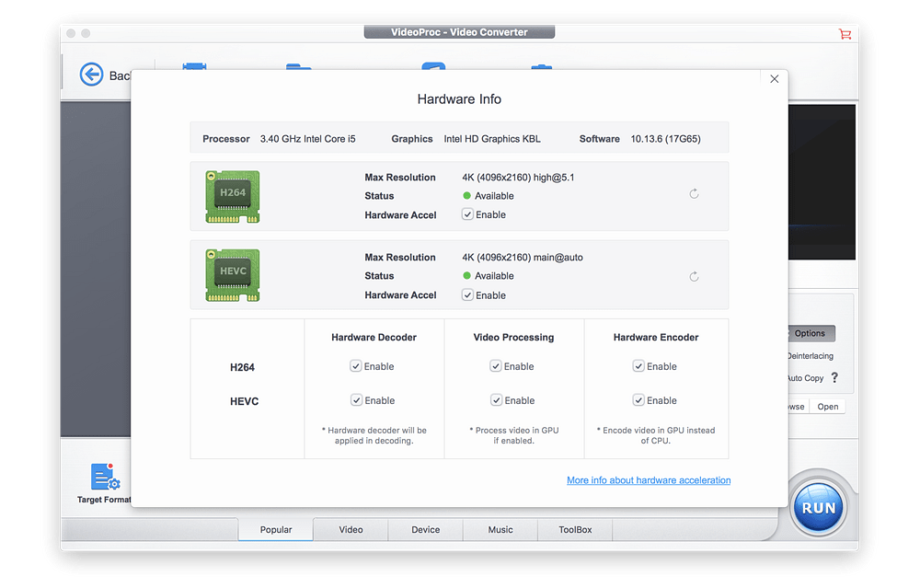Uncheck HEVC Video Processing Enable
Screen dimensions: 920x588
pyautogui.click(x=497, y=400)
